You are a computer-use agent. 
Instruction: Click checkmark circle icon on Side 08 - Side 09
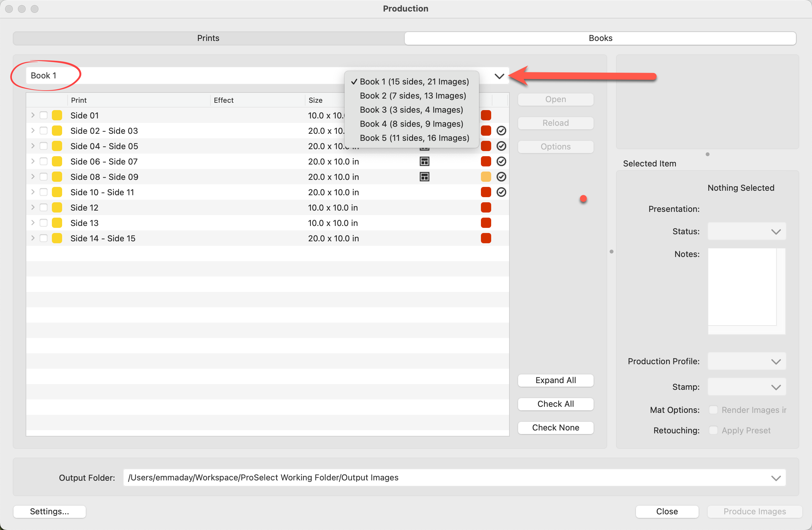[x=501, y=177]
